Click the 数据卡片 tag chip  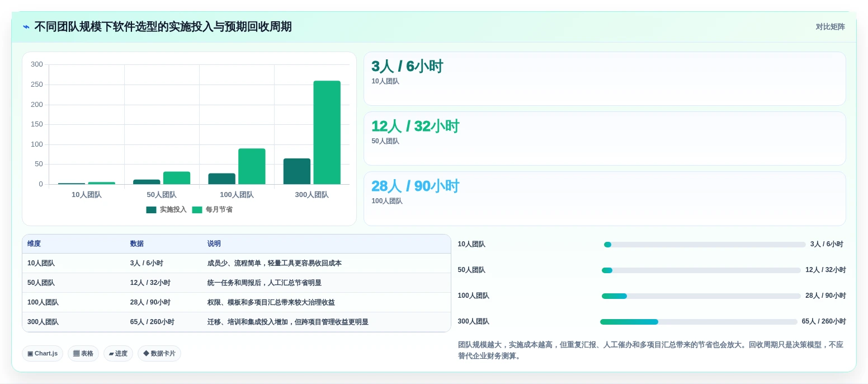[159, 354]
